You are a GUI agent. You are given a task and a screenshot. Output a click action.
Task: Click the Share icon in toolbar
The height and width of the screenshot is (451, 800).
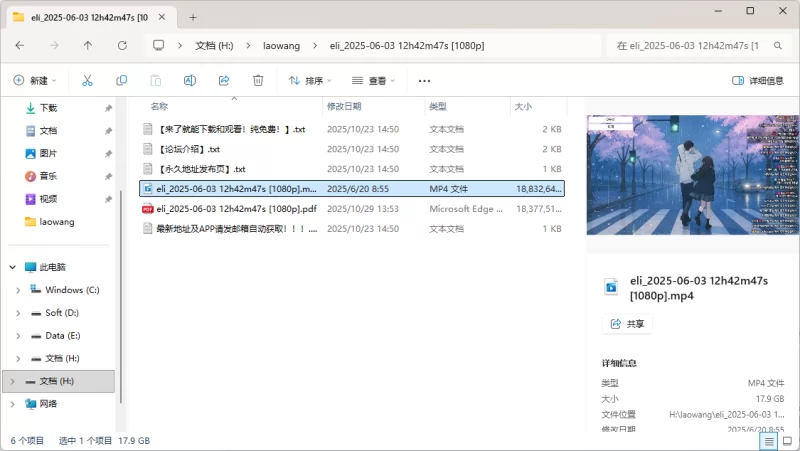[224, 80]
